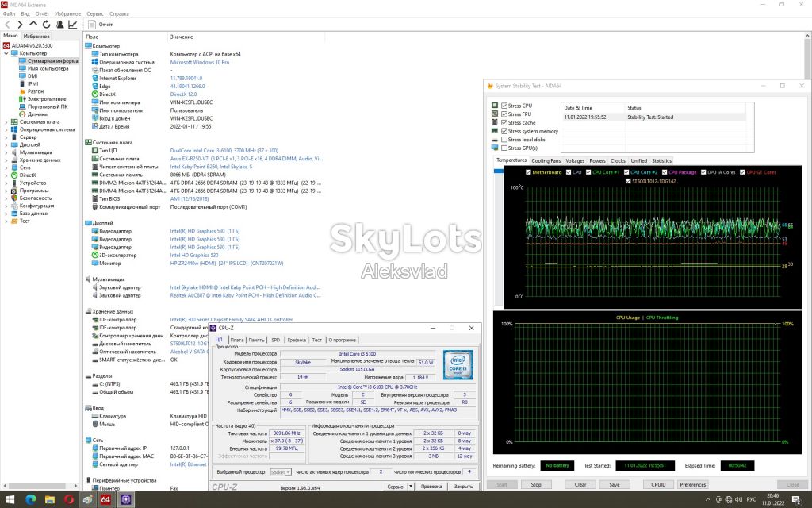Click the AIDA64 icon in Windows taskbar
This screenshot has width=812, height=508.
(105, 500)
